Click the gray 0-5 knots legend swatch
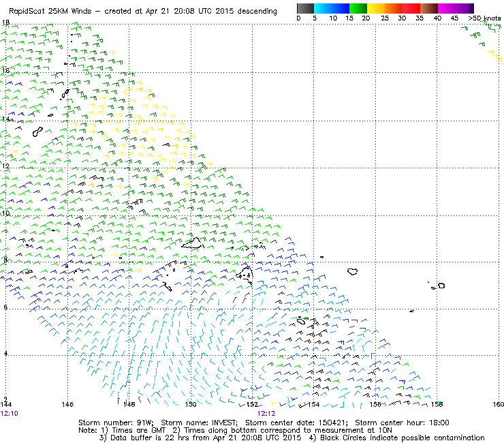 305,8
